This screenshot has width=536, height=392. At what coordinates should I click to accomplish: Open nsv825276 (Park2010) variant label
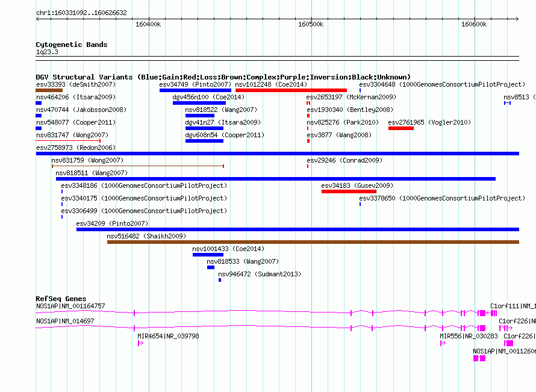point(343,122)
